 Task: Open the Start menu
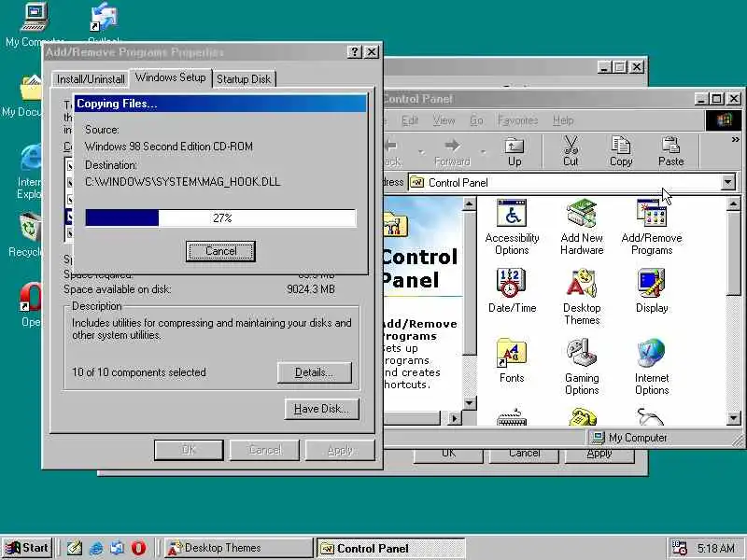[27, 548]
